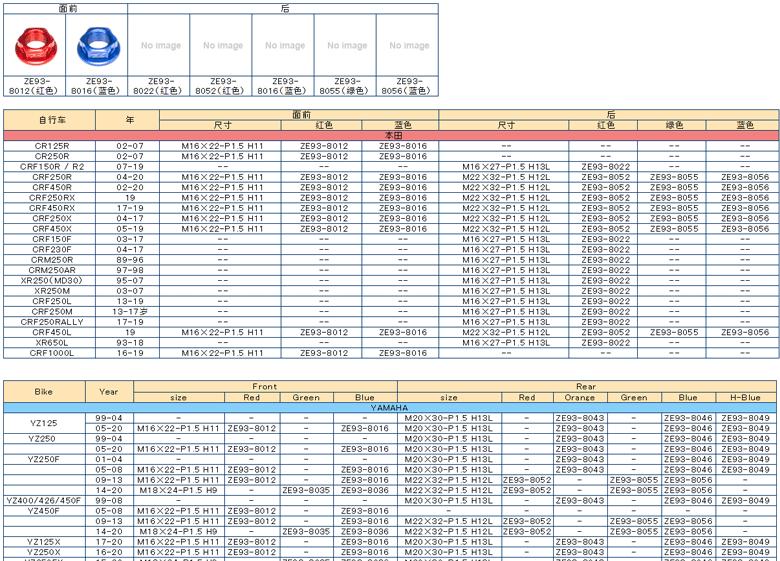
Task: Select the XR250M model name
Action: pos(52,291)
